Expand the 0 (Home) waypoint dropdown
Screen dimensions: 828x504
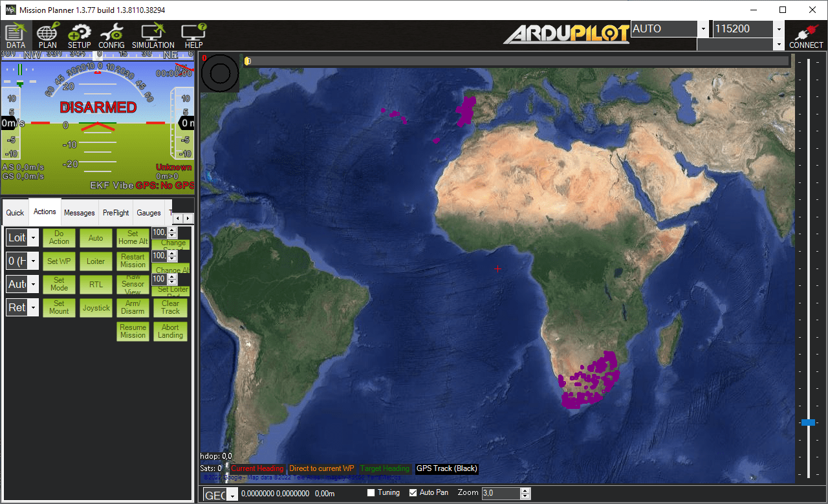(x=34, y=261)
